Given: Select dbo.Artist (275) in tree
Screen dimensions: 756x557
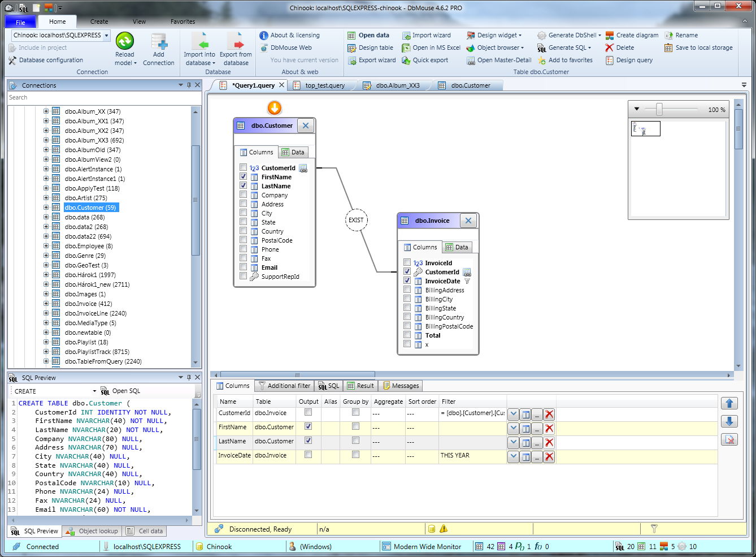Looking at the screenshot, I should 86,198.
